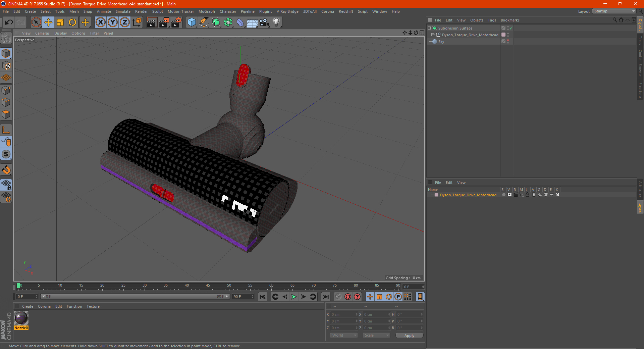Activate the Scale tool
The image size is (644, 349).
click(60, 22)
